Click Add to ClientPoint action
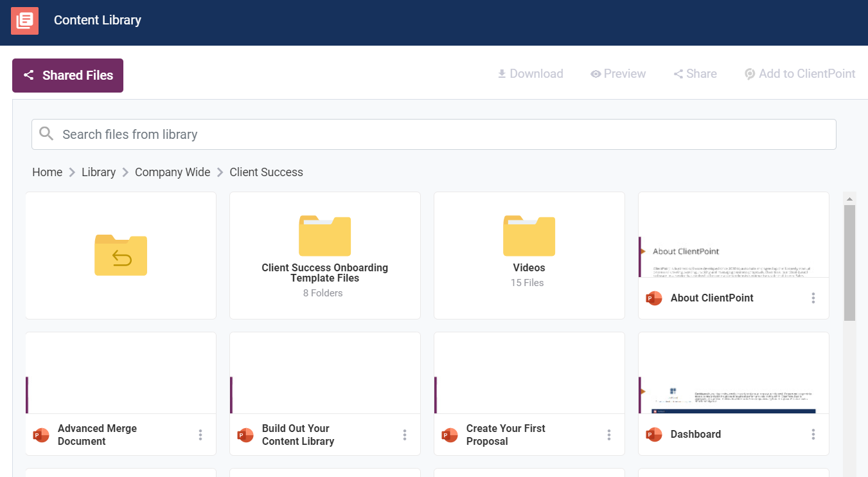Viewport: 868px width, 477px height. click(x=800, y=74)
